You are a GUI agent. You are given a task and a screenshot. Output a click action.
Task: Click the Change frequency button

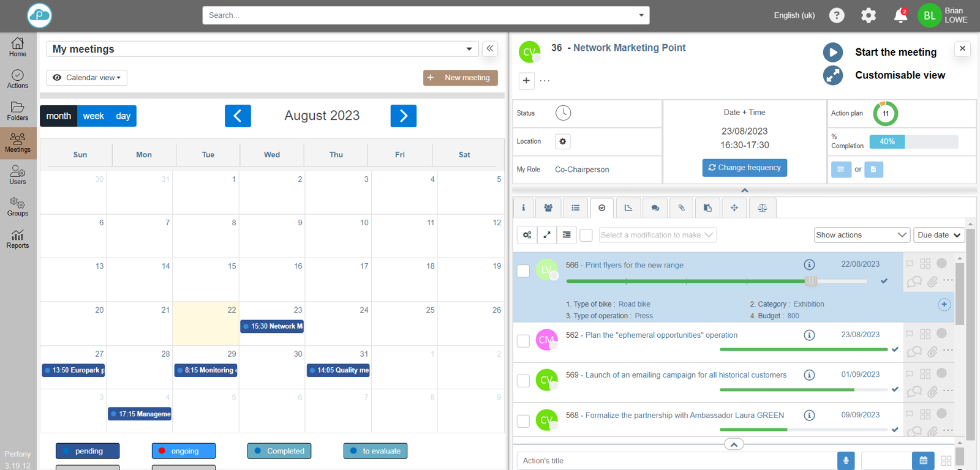pos(744,168)
